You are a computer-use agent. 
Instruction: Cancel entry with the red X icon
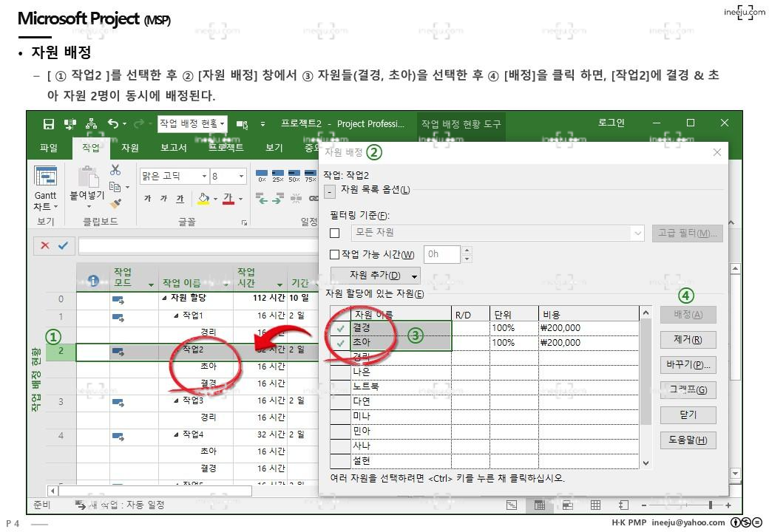pyautogui.click(x=45, y=245)
